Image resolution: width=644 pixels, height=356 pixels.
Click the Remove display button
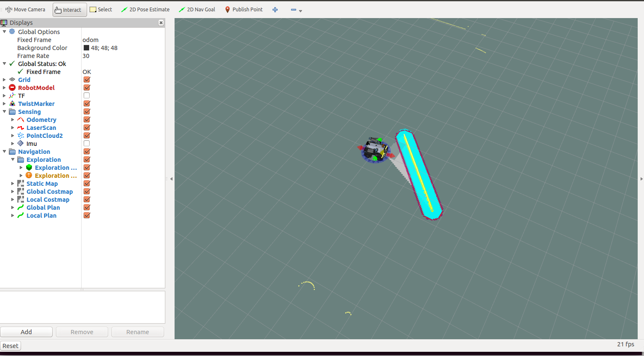(82, 332)
